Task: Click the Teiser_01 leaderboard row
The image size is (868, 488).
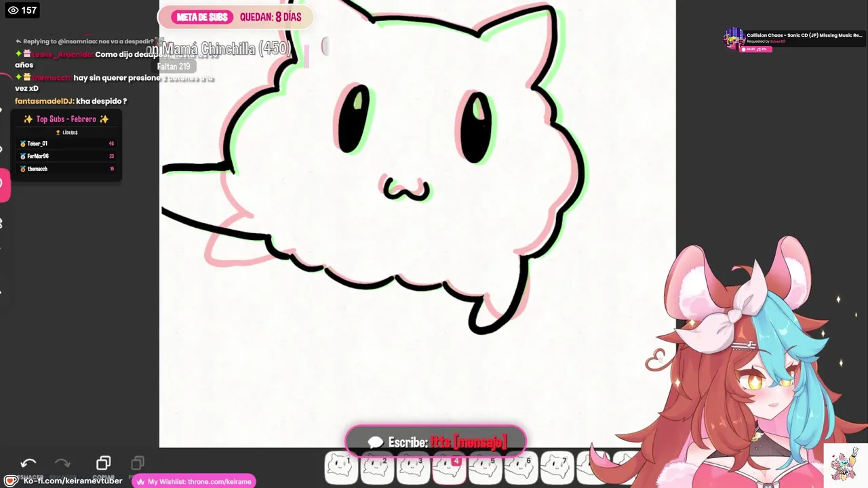Action: [66, 144]
